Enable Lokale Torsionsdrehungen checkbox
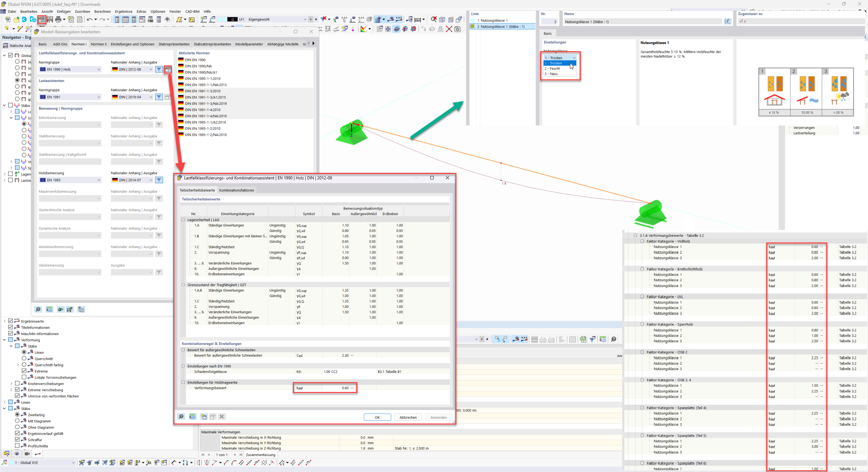 click(24, 377)
